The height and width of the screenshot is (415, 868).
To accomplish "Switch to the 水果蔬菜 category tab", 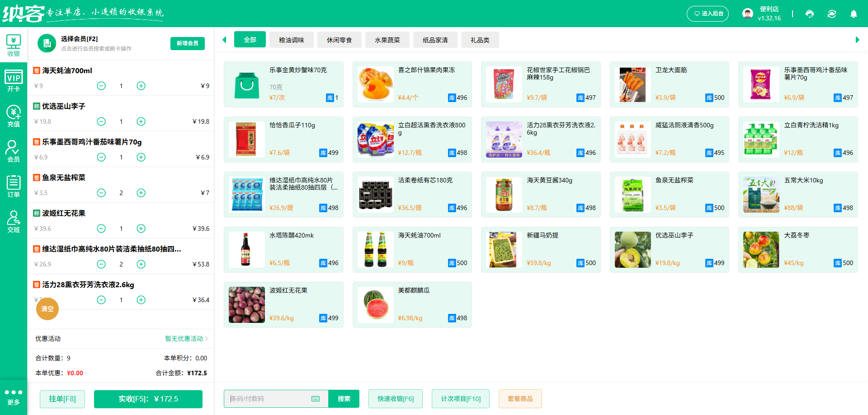I will click(x=387, y=40).
